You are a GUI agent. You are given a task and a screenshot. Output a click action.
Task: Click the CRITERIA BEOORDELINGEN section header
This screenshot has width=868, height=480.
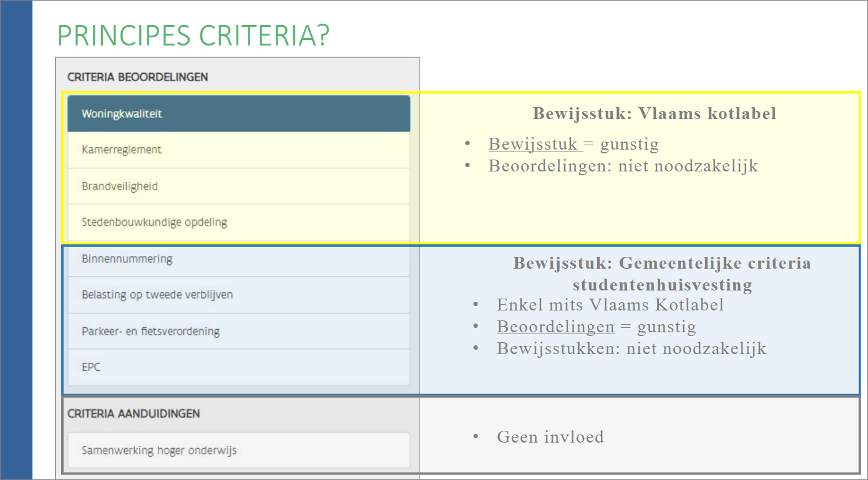click(x=138, y=77)
